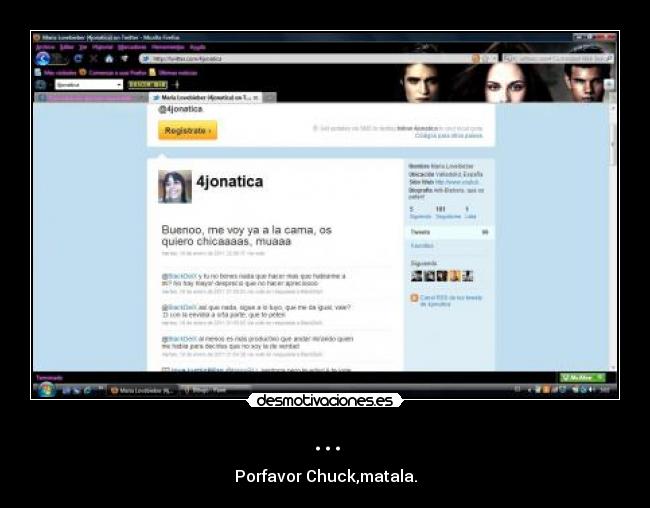This screenshot has width=650, height=508.
Task: Click the blue reload page icon
Action: click(x=78, y=58)
